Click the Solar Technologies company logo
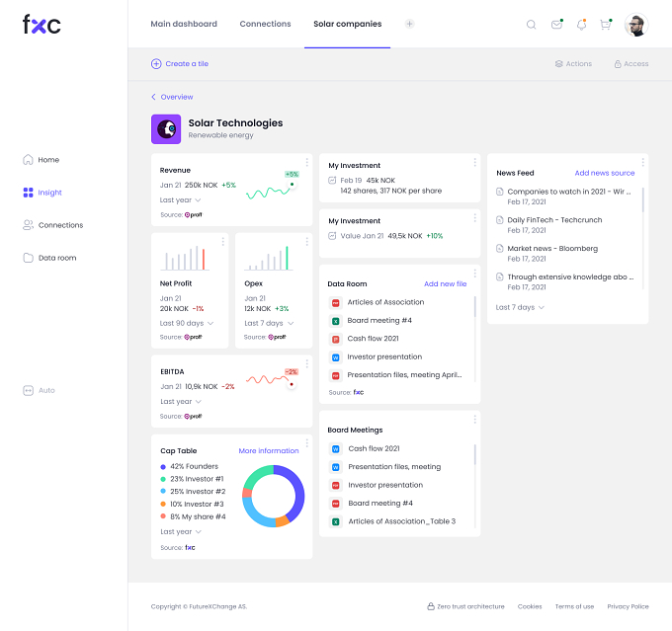Viewport: 672px width, 631px height. [166, 129]
